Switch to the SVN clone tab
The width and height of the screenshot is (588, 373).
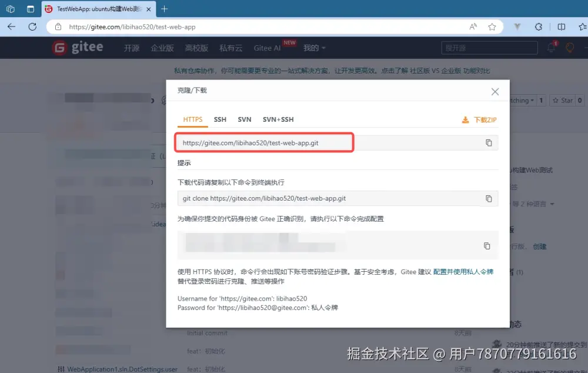(x=245, y=119)
